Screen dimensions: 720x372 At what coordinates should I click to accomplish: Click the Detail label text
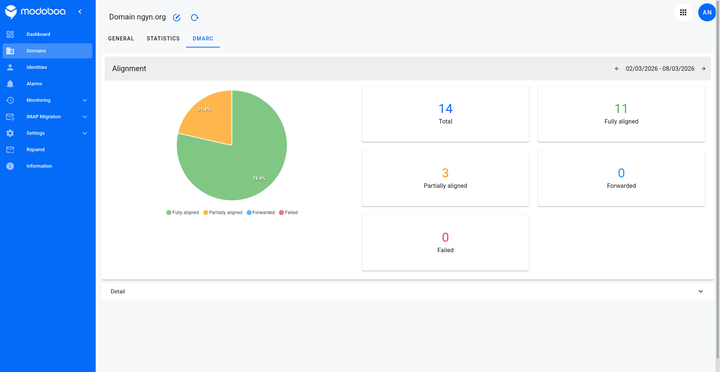(x=118, y=292)
